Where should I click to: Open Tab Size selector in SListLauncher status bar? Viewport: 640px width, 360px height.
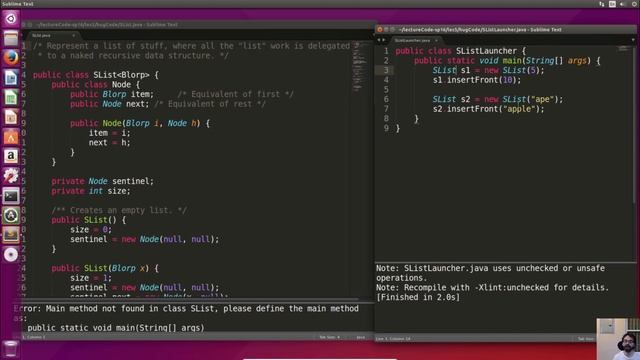pos(586,338)
